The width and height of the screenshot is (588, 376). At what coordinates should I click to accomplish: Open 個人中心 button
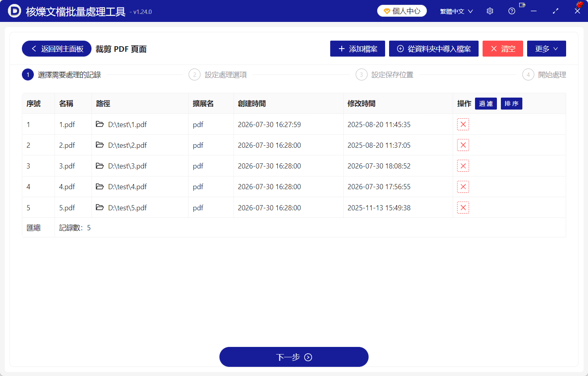tap(402, 11)
